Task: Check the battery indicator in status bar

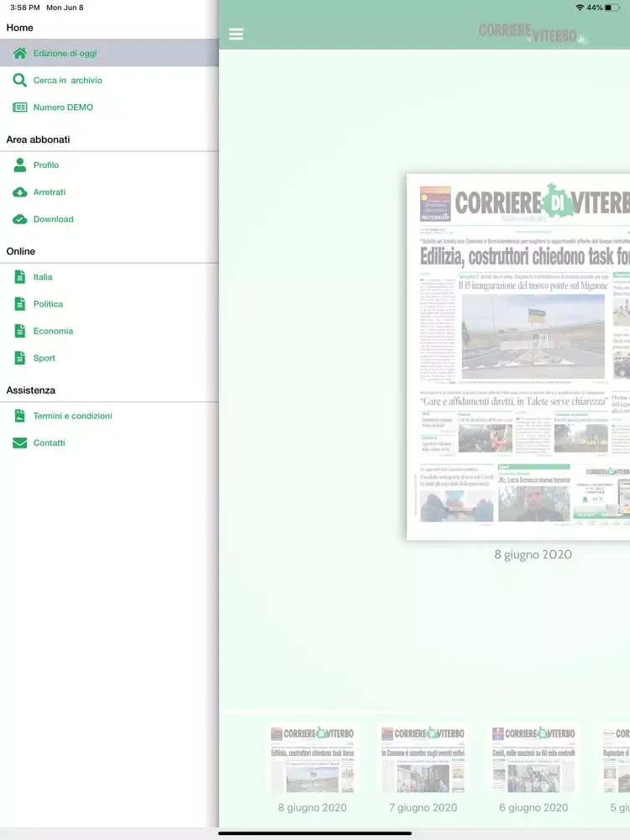Action: tap(612, 8)
